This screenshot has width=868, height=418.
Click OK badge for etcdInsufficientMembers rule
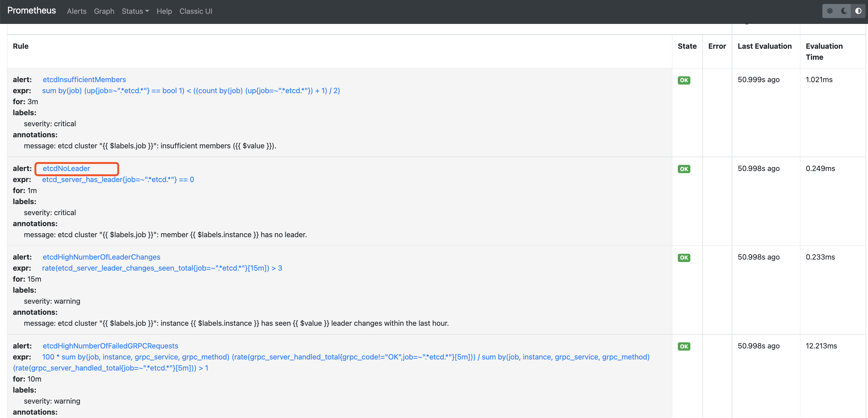[x=684, y=80]
